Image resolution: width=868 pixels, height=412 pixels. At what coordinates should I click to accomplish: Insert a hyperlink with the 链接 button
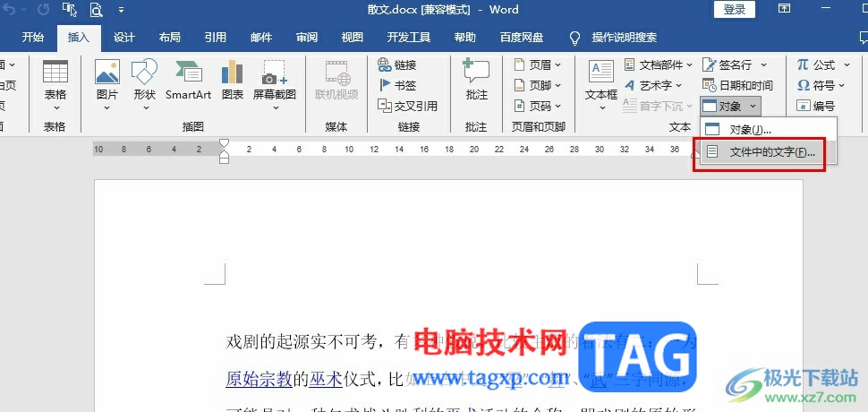pos(397,64)
